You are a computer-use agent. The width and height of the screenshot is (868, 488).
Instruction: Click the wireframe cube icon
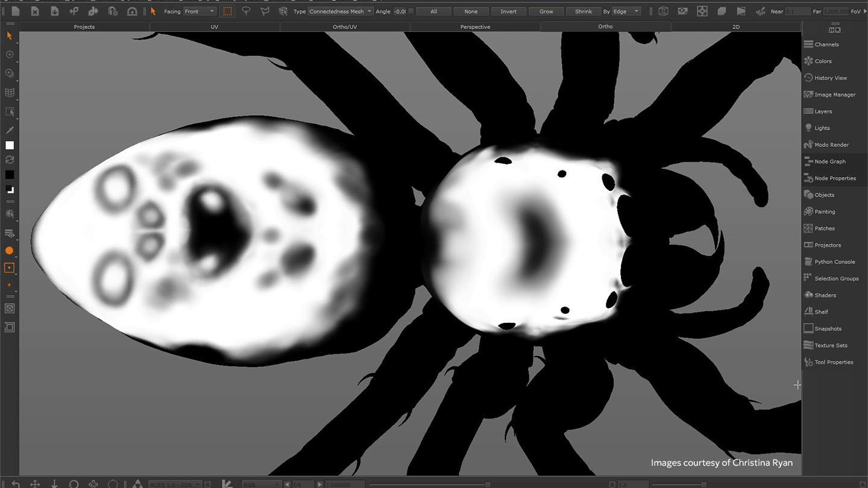click(x=664, y=11)
